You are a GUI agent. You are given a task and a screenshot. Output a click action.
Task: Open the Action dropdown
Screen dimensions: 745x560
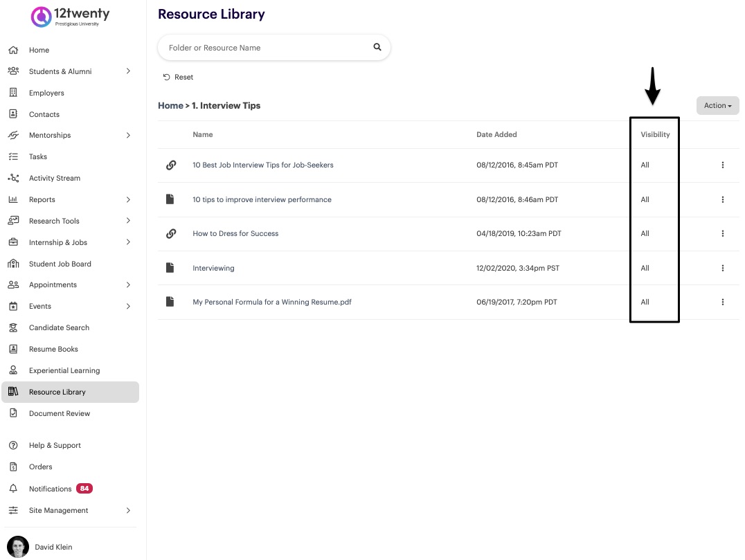pos(717,106)
